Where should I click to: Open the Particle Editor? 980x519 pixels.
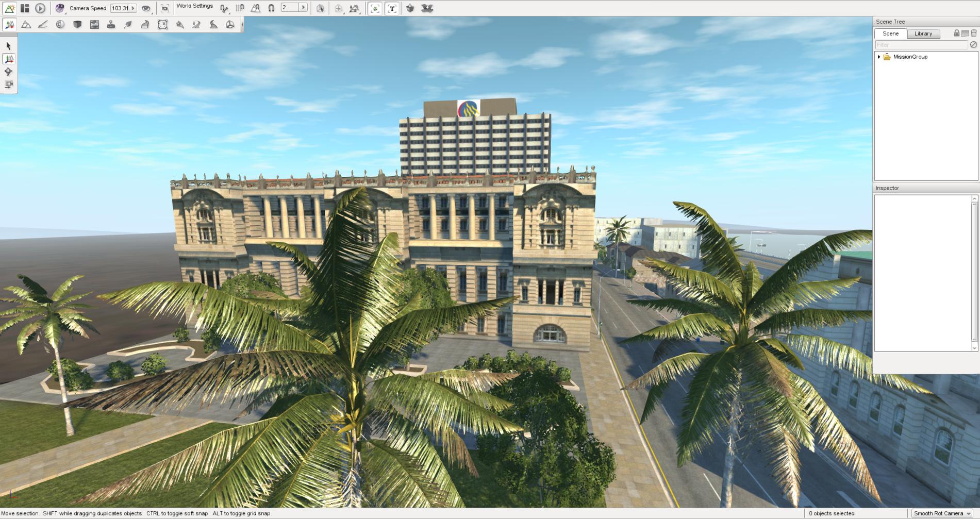pos(179,24)
